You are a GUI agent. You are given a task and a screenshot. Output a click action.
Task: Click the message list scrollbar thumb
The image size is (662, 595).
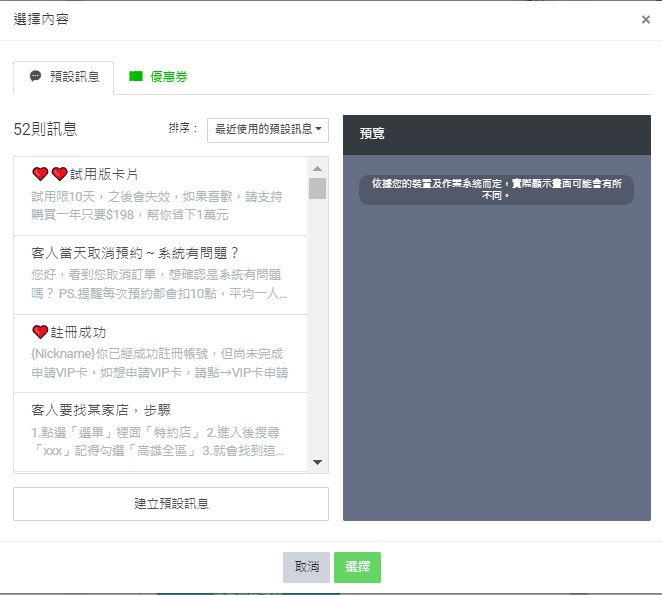click(317, 188)
